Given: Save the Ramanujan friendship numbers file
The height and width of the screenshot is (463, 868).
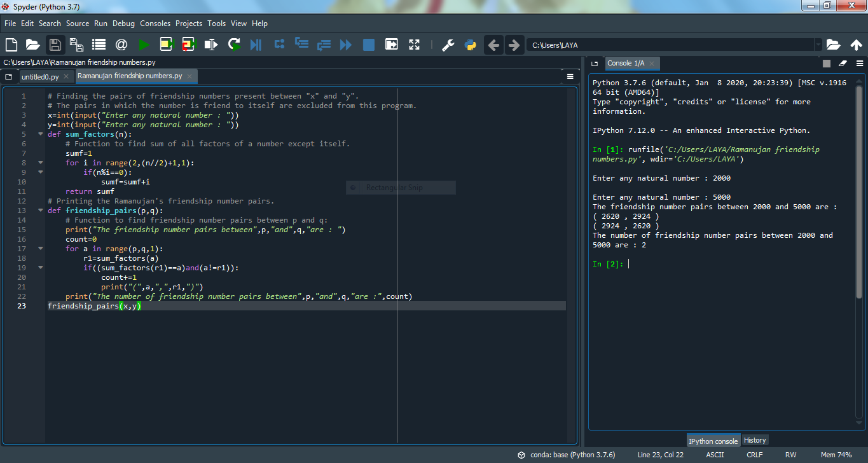Looking at the screenshot, I should [x=54, y=45].
